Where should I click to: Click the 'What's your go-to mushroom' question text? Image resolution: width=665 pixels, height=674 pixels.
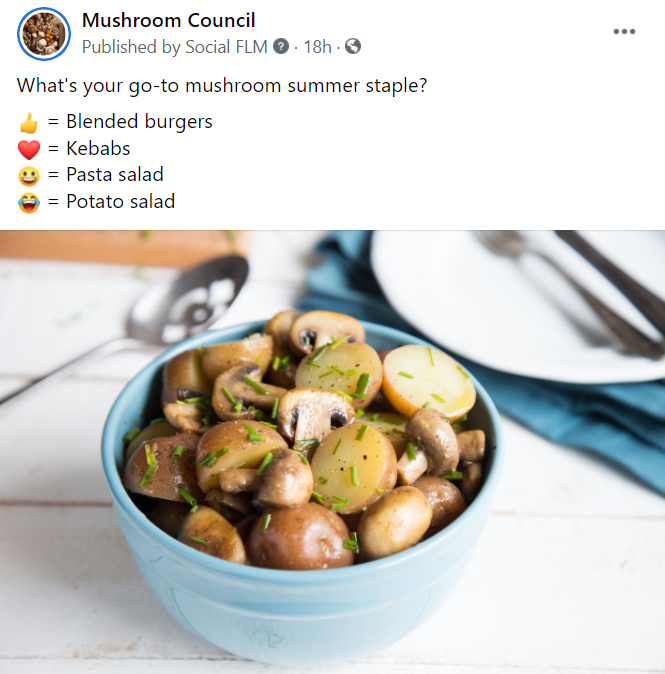pos(222,86)
